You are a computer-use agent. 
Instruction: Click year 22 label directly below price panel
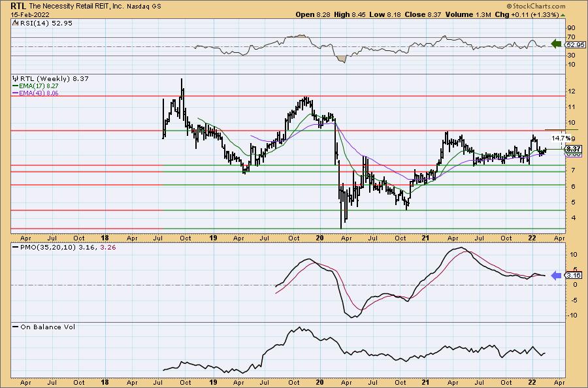[532, 238]
